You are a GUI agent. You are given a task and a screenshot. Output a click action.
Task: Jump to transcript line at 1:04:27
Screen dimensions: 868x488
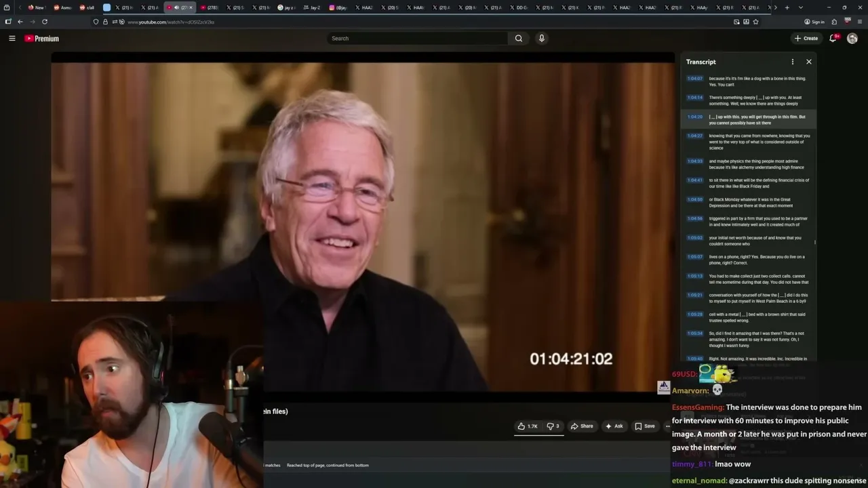click(x=748, y=142)
